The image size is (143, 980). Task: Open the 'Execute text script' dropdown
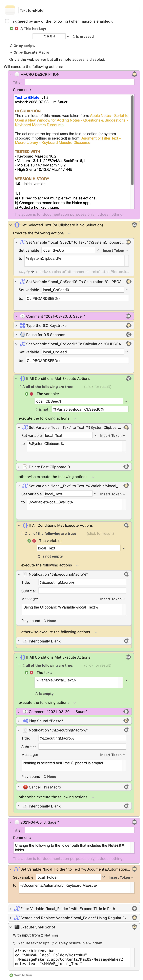click(31, 943)
